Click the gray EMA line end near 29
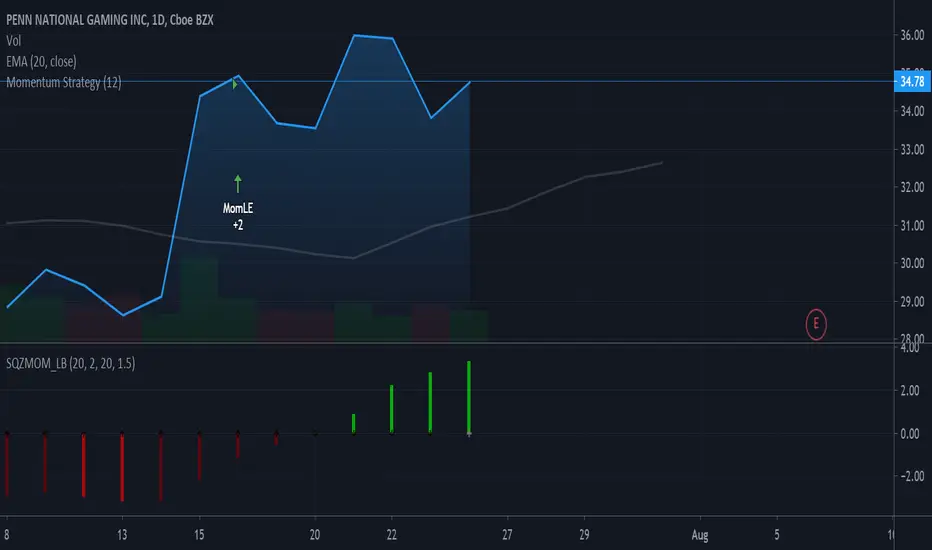Image resolution: width=932 pixels, height=550 pixels. coord(660,163)
